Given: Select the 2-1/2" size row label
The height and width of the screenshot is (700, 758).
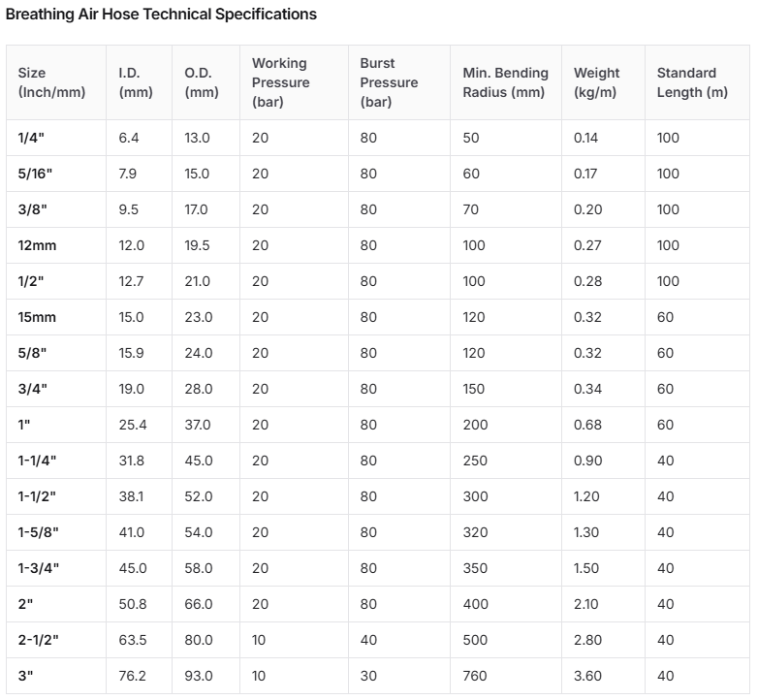Looking at the screenshot, I should tap(56, 640).
